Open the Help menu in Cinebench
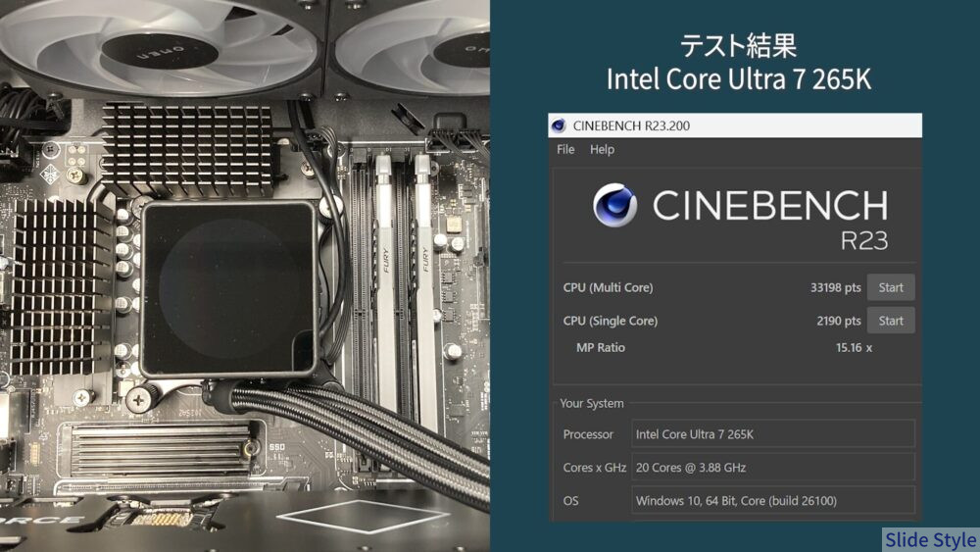 602,149
